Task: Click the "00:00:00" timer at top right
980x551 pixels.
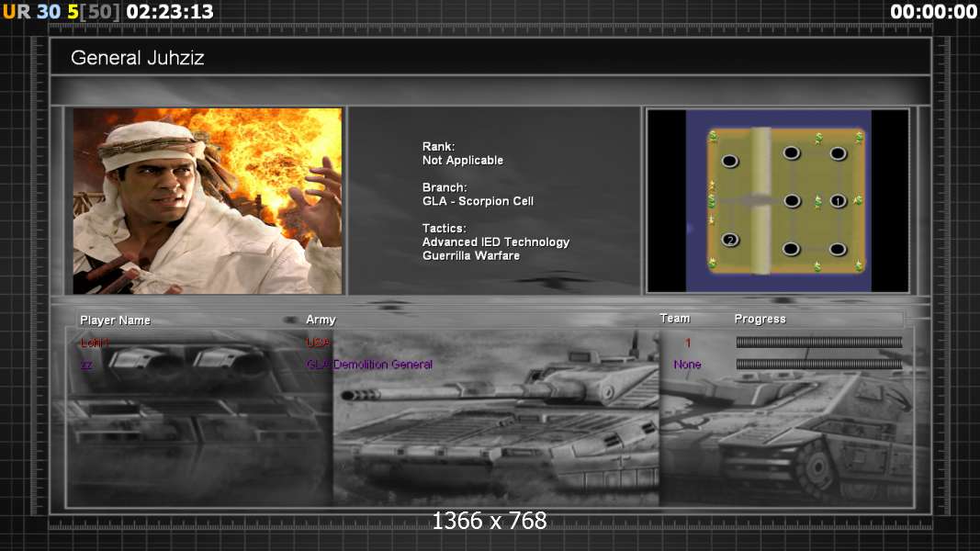Action: (934, 11)
